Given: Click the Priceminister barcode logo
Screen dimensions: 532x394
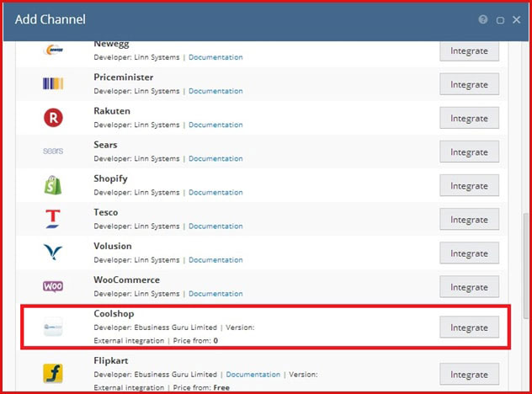Looking at the screenshot, I should click(53, 83).
